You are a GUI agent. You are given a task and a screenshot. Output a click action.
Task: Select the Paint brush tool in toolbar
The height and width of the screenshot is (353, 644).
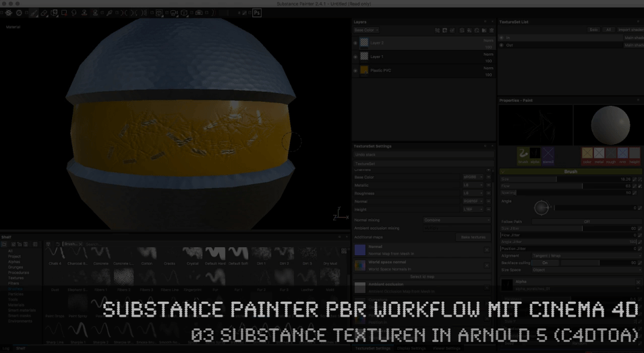coord(34,13)
